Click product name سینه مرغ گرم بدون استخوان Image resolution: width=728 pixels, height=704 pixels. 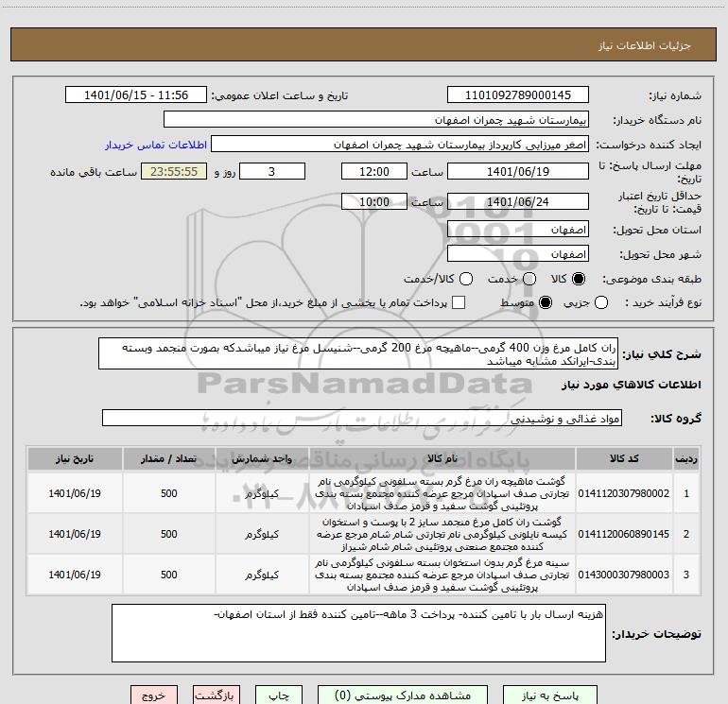pyautogui.click(x=442, y=575)
